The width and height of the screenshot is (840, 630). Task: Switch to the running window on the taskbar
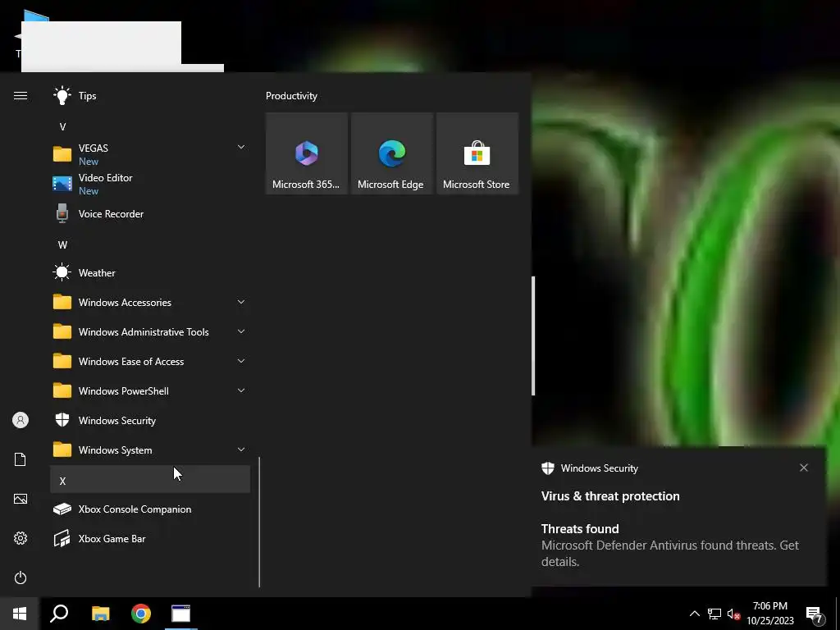point(181,614)
